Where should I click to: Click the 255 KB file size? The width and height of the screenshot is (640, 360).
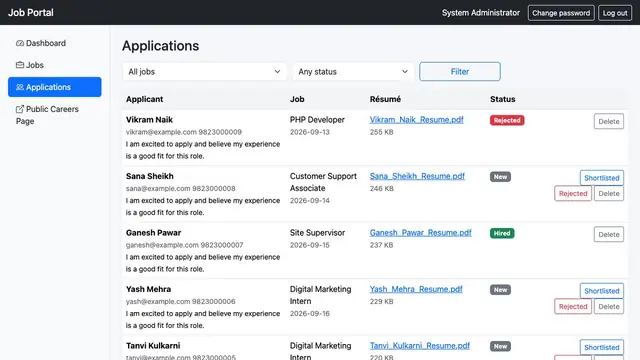pos(382,132)
